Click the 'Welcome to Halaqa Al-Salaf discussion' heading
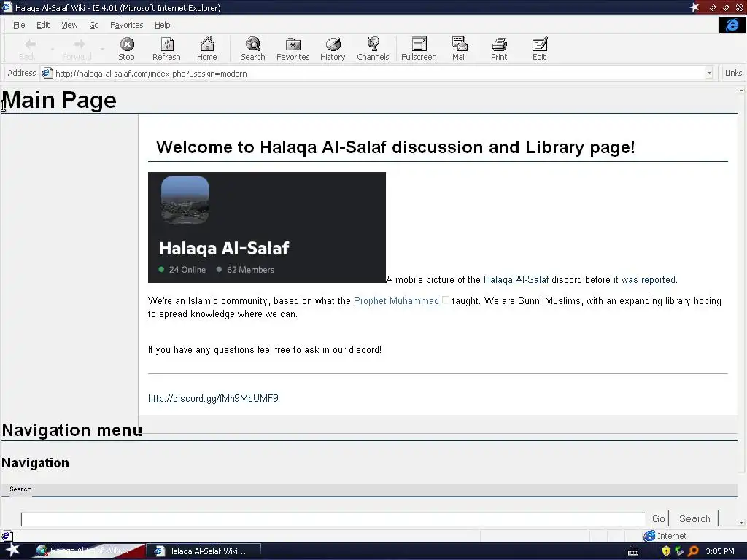 pyautogui.click(x=395, y=147)
